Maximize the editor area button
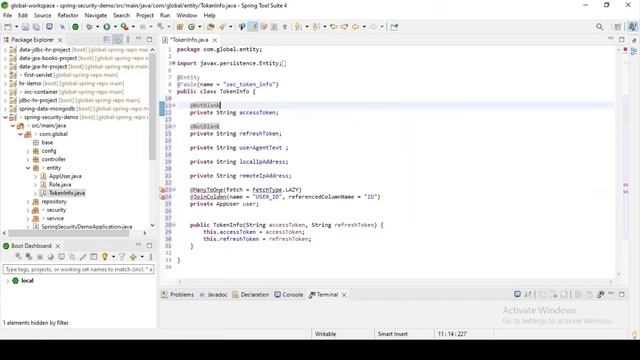 click(x=622, y=40)
